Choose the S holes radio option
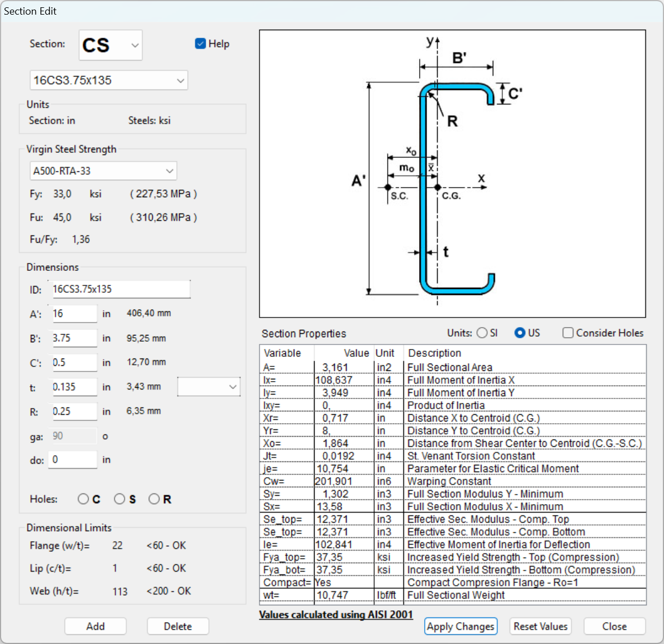Viewport: 664px width, 644px height. point(119,499)
